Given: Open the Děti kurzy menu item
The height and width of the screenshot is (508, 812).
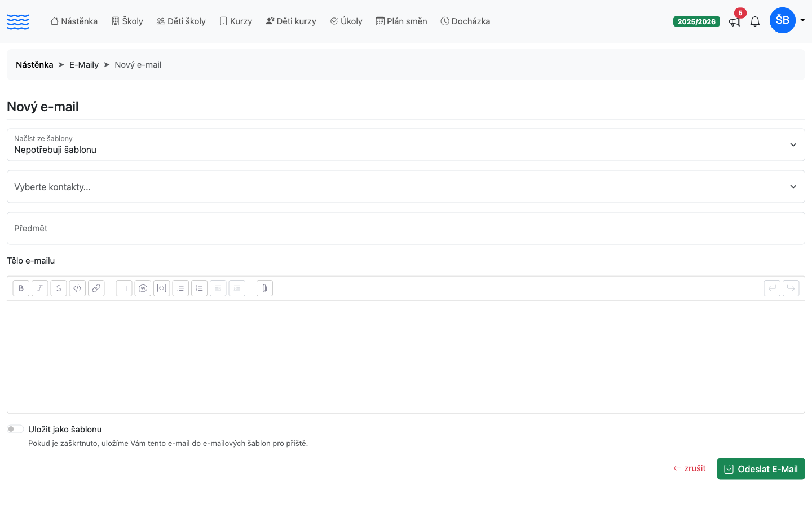Looking at the screenshot, I should tap(291, 21).
